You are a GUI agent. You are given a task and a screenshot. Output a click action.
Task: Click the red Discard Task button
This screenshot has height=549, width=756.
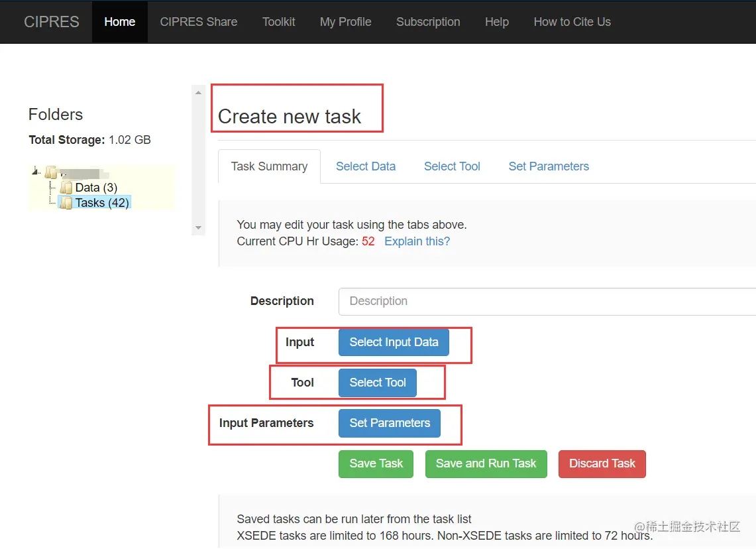[x=602, y=463]
